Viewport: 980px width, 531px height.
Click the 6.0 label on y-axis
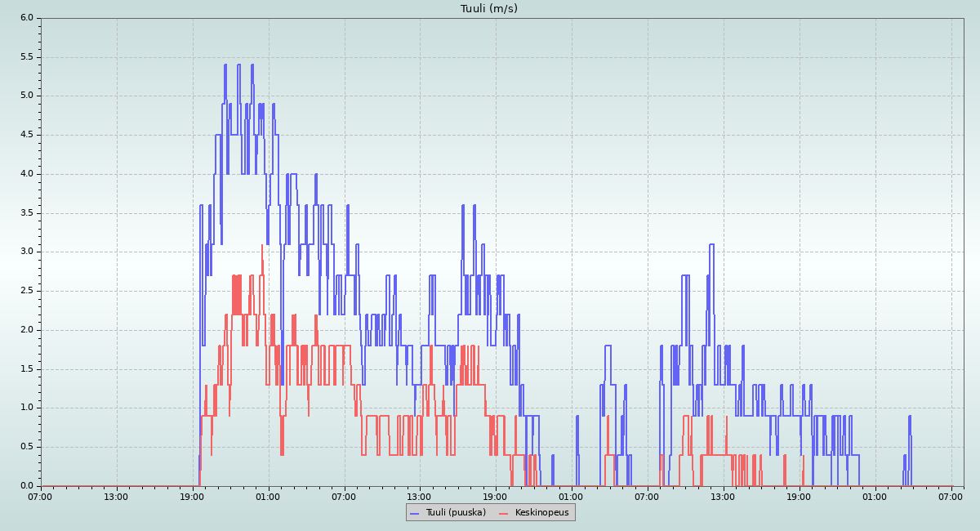(26, 18)
